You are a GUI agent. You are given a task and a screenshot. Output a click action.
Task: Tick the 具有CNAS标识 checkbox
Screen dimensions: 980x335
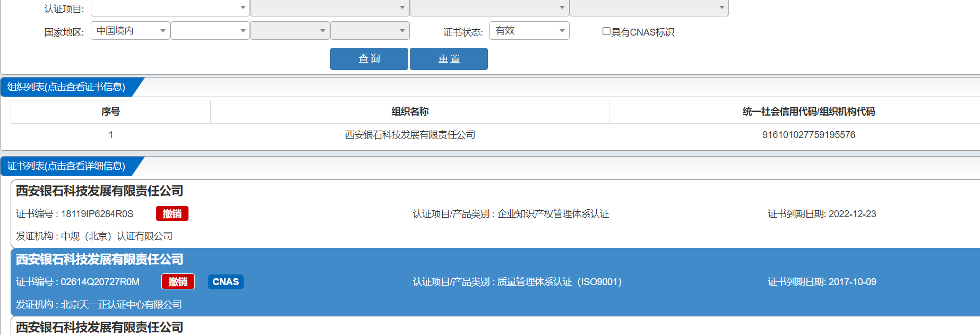606,31
